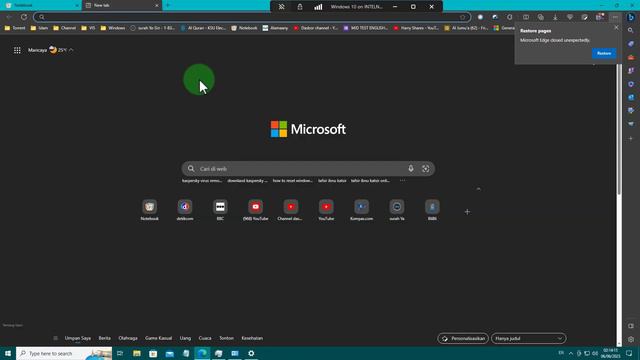The width and height of the screenshot is (640, 360).
Task: Open the YouTube quick link tile
Action: pyautogui.click(x=326, y=210)
